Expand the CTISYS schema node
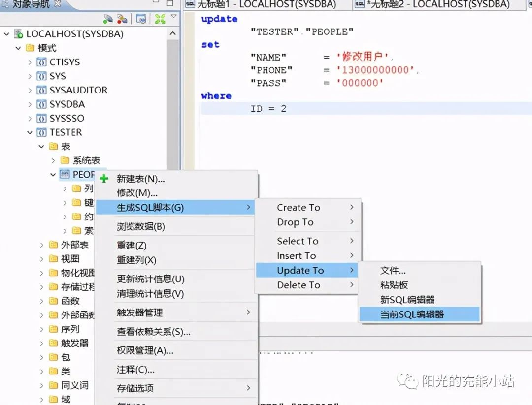This screenshot has width=532, height=405. (30, 62)
